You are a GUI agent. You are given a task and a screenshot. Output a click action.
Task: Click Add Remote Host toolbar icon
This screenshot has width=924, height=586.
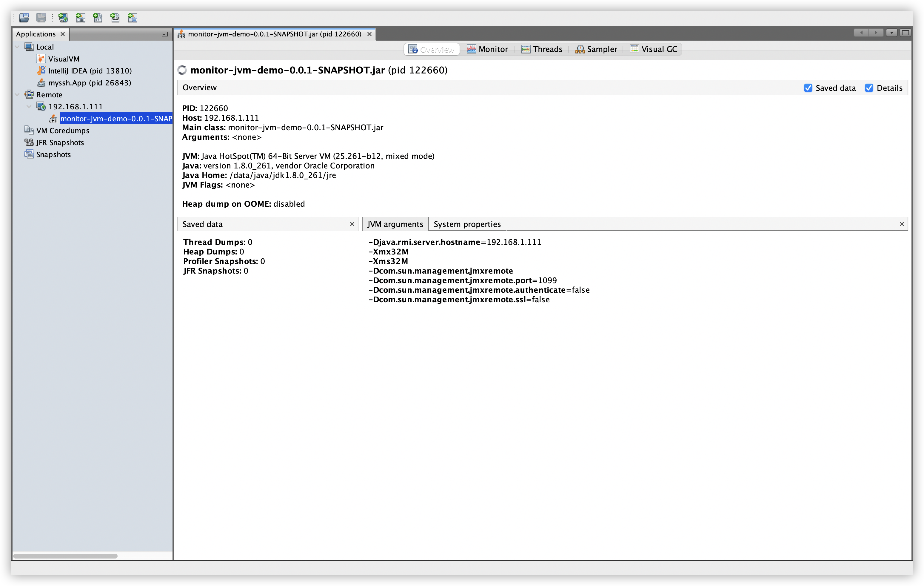tap(63, 18)
